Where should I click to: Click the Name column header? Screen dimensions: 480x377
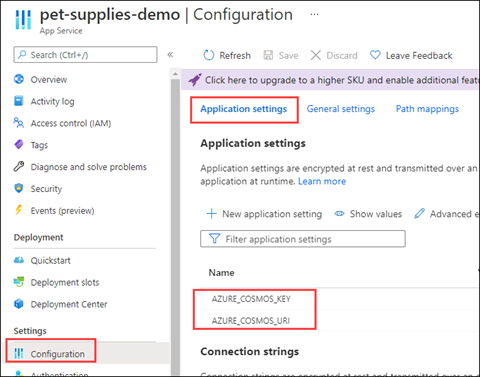point(221,273)
